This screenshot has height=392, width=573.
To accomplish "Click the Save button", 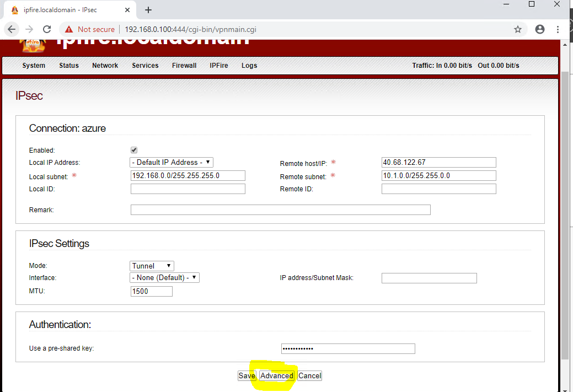I will click(x=247, y=375).
